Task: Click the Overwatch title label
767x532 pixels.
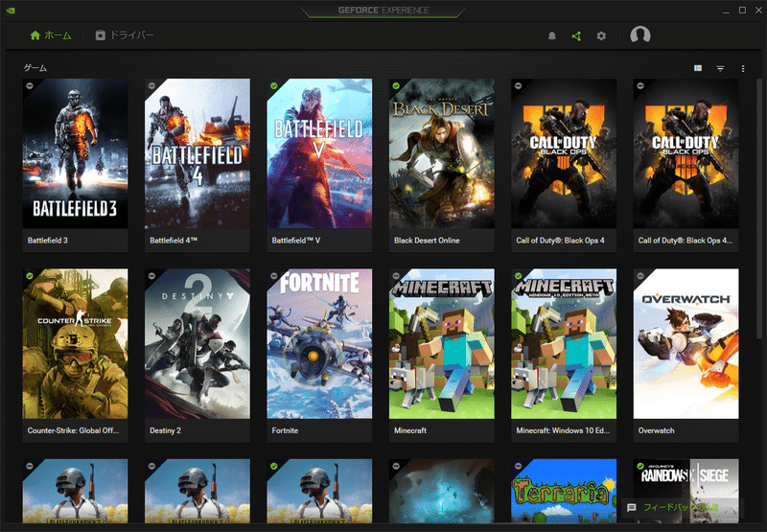Action: click(656, 430)
